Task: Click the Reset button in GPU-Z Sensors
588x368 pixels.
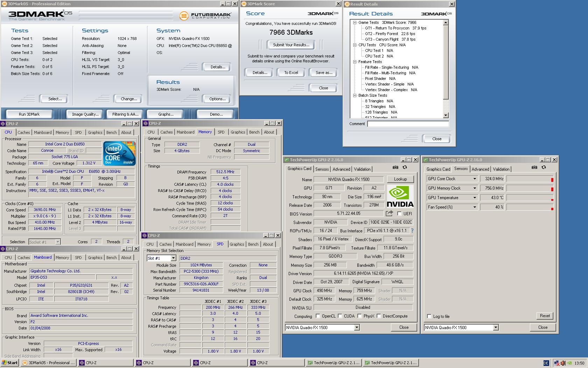Action: (545, 316)
